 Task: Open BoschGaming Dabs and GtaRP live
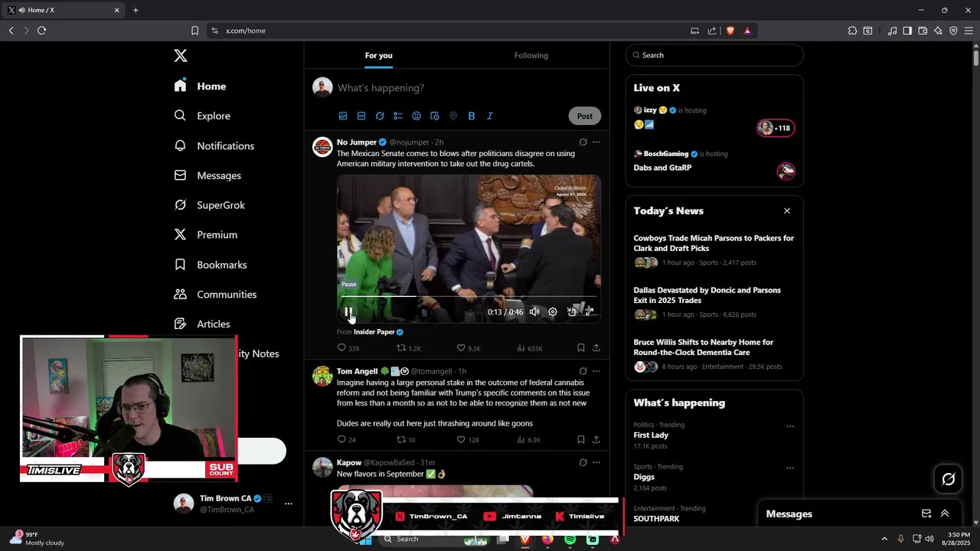(x=714, y=163)
